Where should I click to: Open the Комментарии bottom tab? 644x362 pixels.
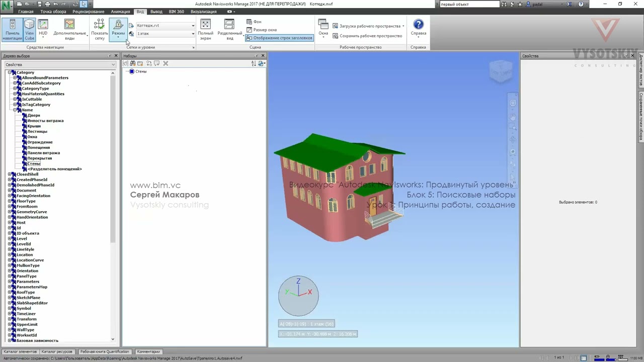pos(148,352)
